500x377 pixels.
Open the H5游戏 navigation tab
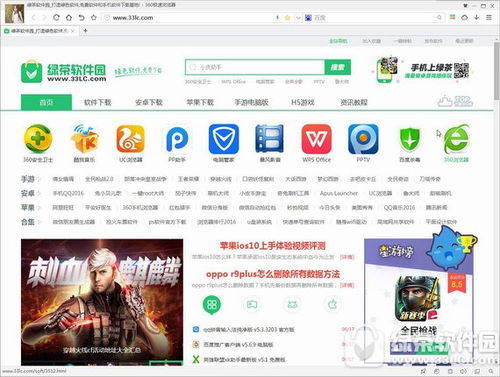click(x=303, y=102)
